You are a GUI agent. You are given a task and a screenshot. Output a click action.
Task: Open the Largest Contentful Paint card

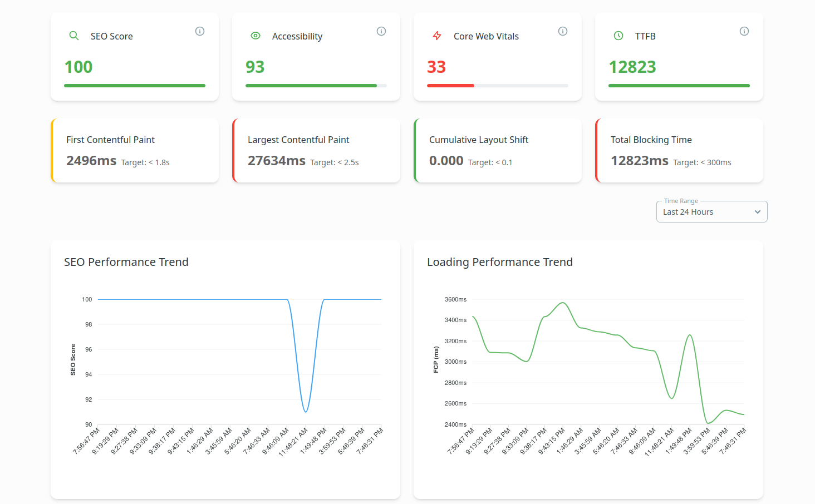(x=316, y=150)
